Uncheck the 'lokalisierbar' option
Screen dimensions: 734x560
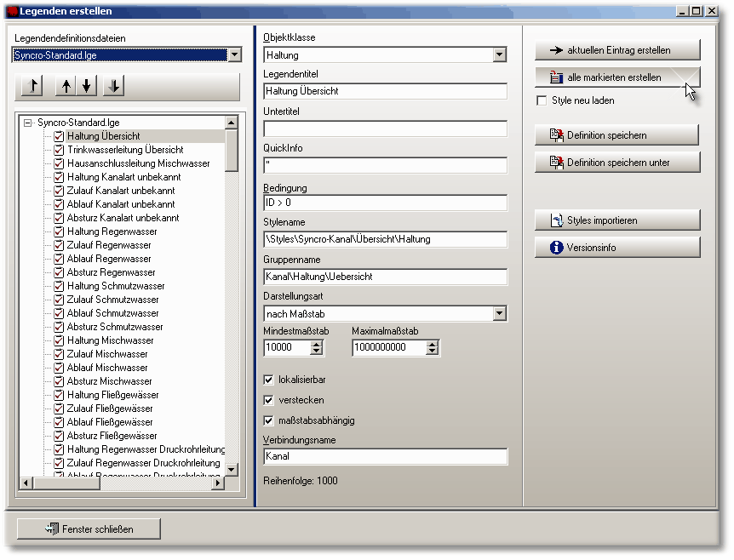[x=270, y=380]
